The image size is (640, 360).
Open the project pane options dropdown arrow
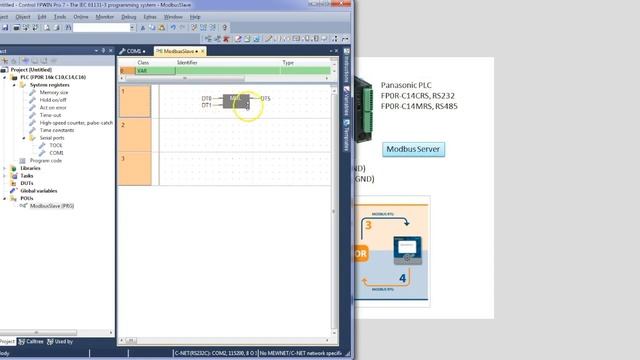96,51
